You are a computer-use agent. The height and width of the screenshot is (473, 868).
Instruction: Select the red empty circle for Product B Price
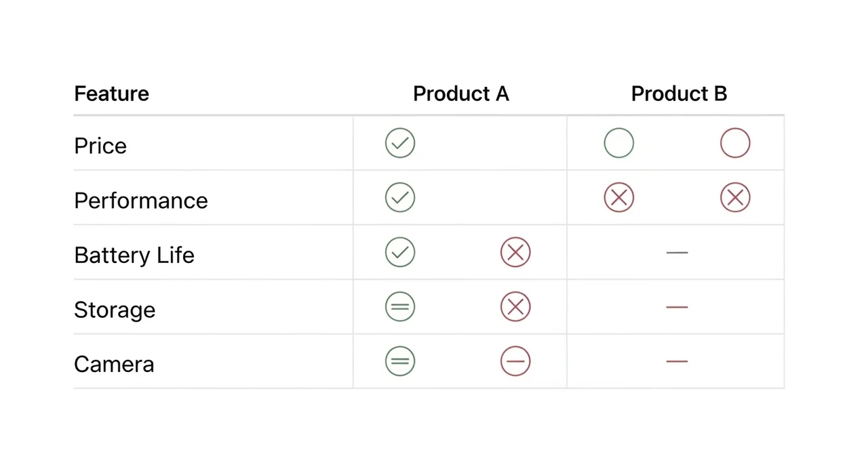[735, 144]
